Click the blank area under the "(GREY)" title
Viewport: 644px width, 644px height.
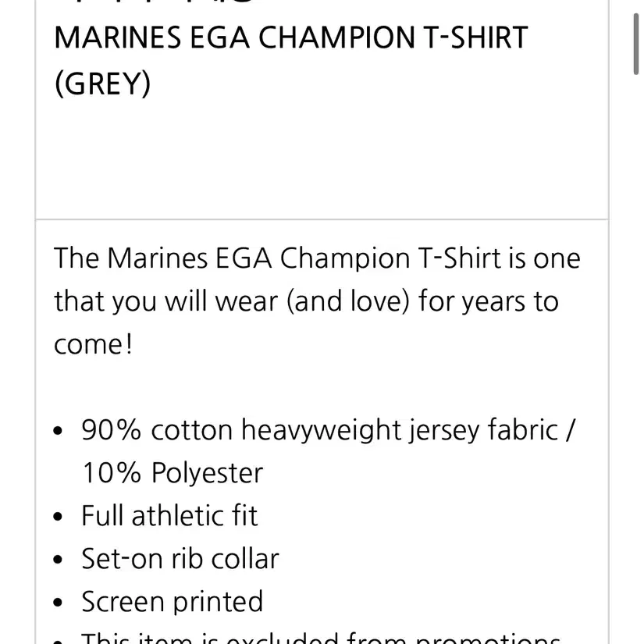[322, 160]
